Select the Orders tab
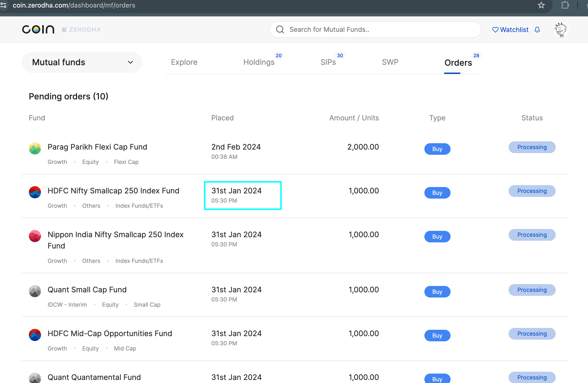 458,63
